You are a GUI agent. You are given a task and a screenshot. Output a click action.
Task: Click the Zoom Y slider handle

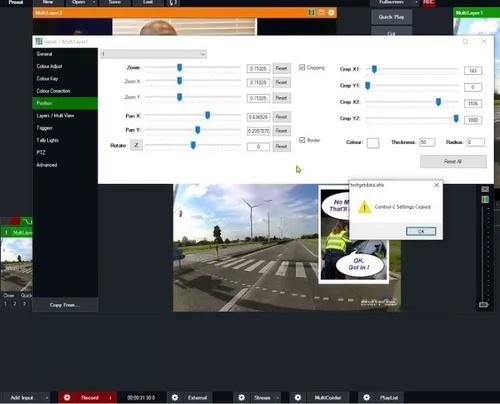179,97
